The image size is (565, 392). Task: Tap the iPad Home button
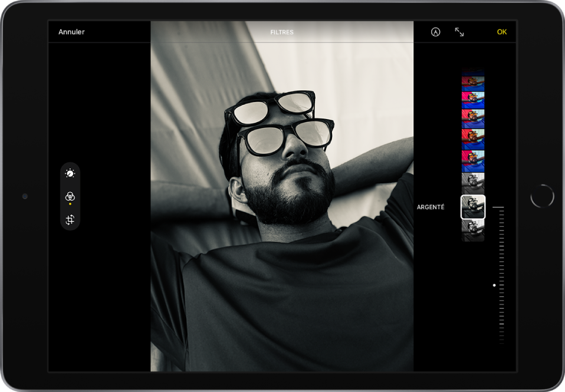coord(542,196)
